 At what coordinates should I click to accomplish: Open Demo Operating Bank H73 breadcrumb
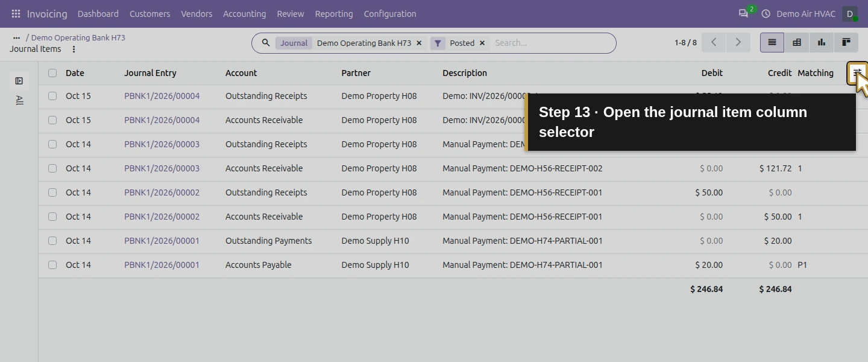[x=78, y=37]
